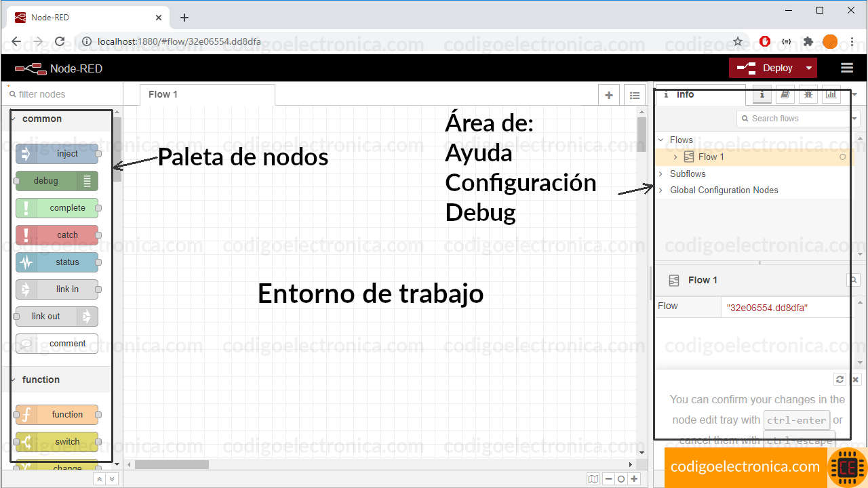Toggle the navigator map view
The height and width of the screenshot is (488, 868).
click(593, 479)
